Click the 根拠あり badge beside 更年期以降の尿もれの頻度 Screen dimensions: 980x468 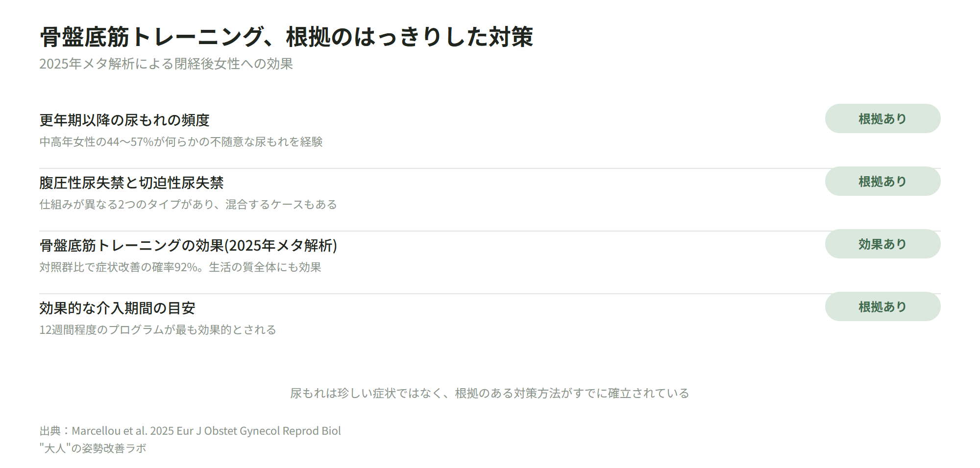(x=882, y=118)
